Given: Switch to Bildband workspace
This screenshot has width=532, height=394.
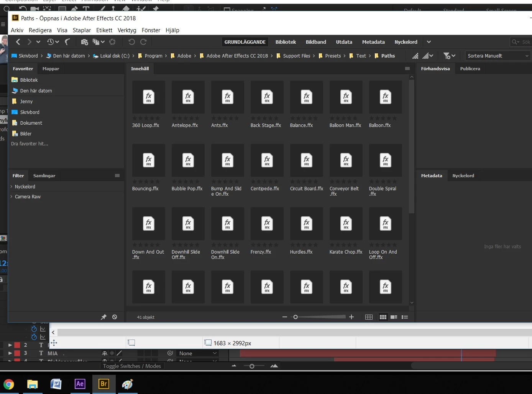Looking at the screenshot, I should point(316,42).
